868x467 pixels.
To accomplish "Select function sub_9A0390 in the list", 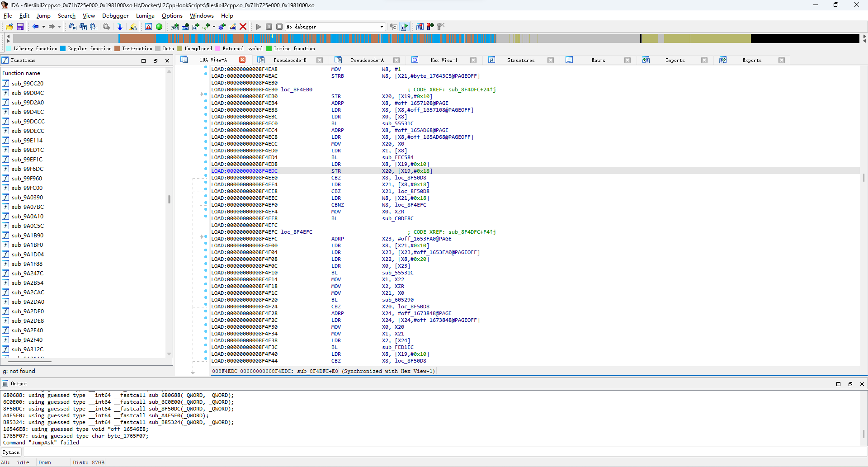I will pos(28,197).
